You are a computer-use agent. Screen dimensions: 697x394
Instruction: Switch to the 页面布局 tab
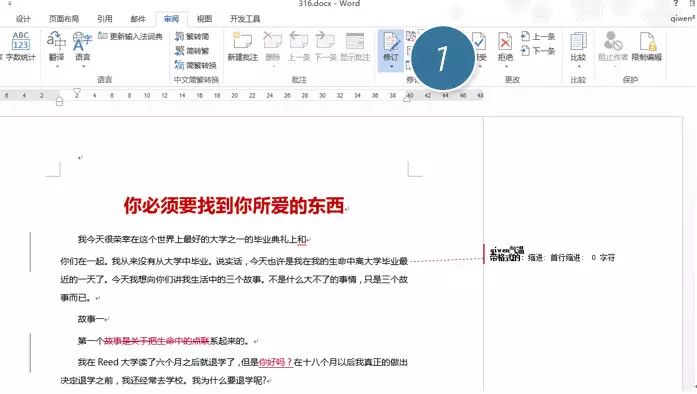tap(64, 19)
